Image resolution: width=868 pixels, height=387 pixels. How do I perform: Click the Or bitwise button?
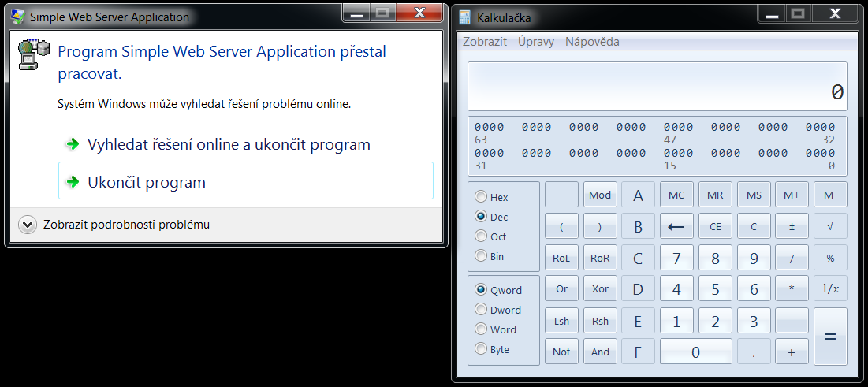(x=561, y=288)
